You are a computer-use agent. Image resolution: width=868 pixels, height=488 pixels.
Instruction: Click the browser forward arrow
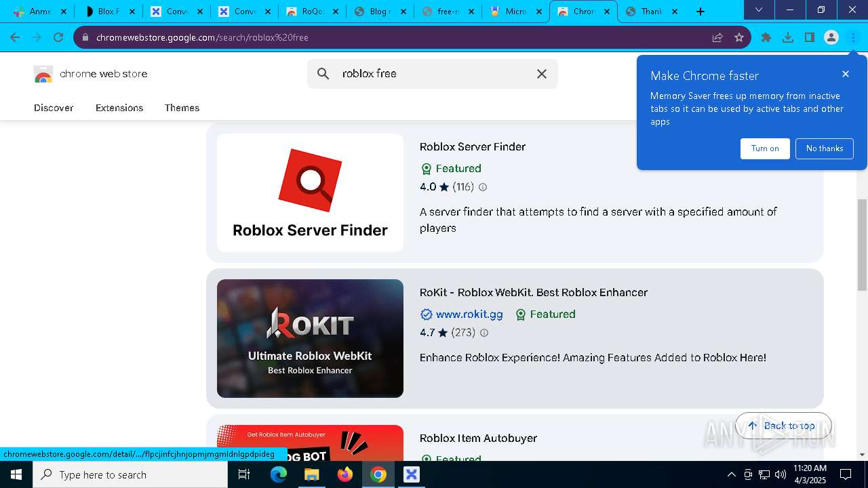tap(37, 37)
